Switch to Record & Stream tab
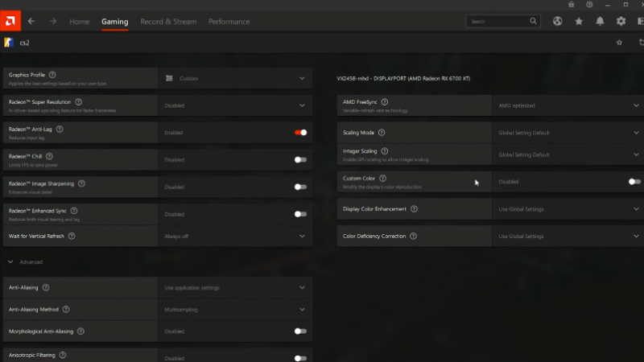This screenshot has width=644, height=362. (x=168, y=22)
